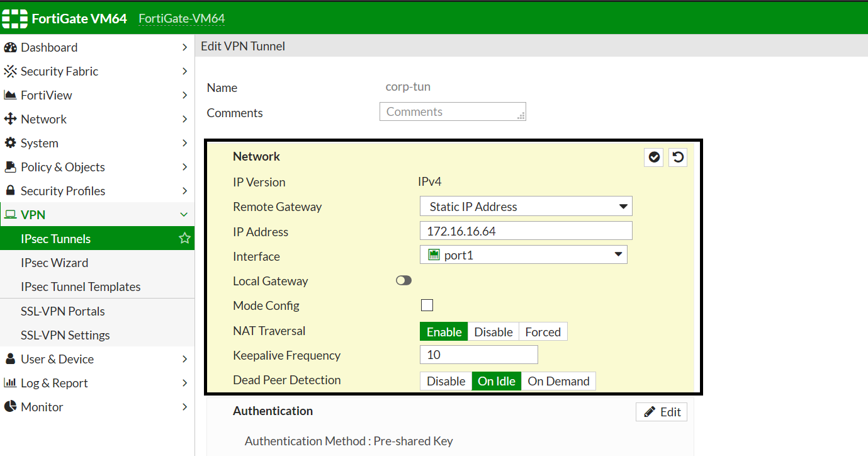Open SSL-VPN Portals menu item
This screenshot has height=456, width=868.
97,311
